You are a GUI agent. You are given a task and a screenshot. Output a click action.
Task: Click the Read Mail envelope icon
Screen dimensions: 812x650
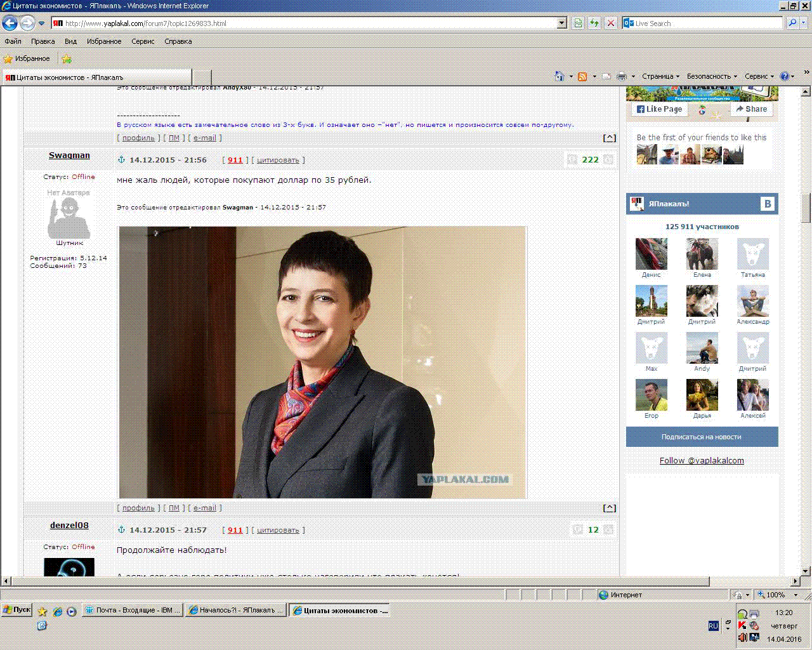click(x=606, y=76)
